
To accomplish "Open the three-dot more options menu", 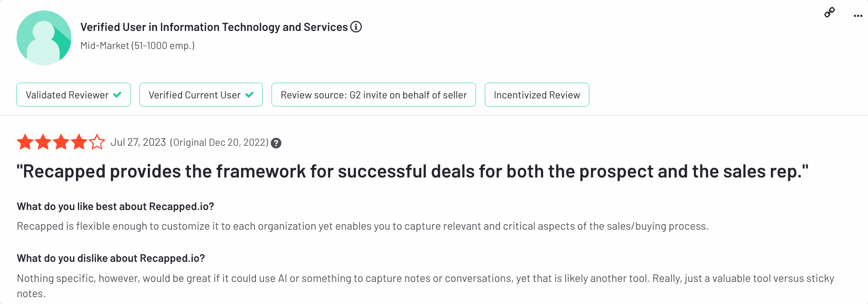I will coord(858,16).
